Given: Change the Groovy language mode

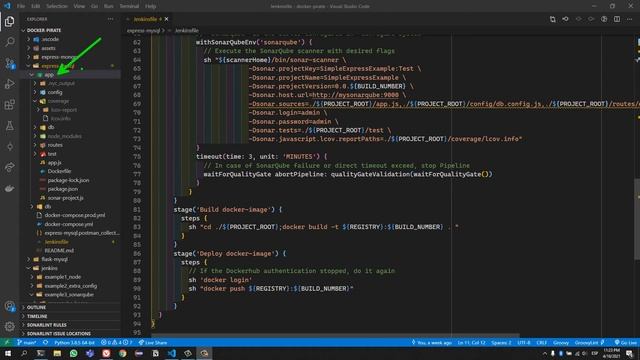Looking at the screenshot, I should click(x=561, y=342).
